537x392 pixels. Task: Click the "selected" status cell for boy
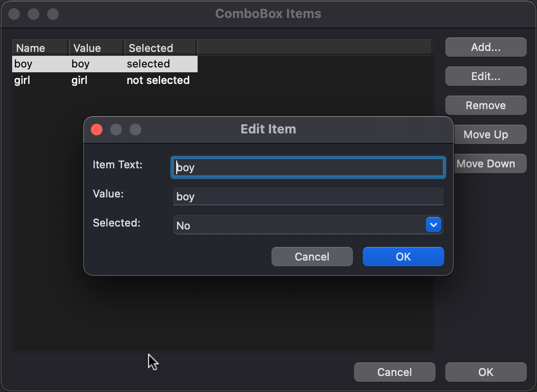click(x=148, y=64)
